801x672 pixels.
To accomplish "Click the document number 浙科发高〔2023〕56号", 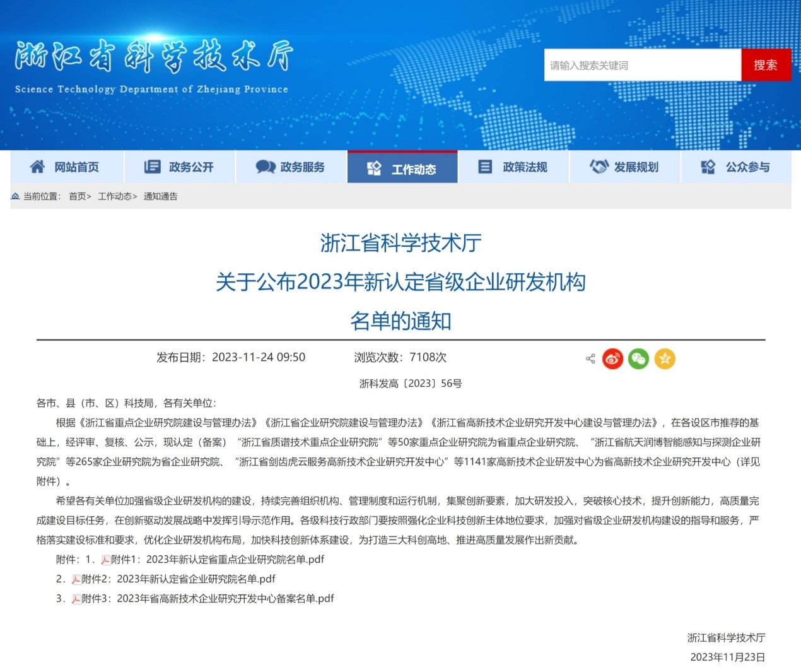I will click(x=411, y=384).
